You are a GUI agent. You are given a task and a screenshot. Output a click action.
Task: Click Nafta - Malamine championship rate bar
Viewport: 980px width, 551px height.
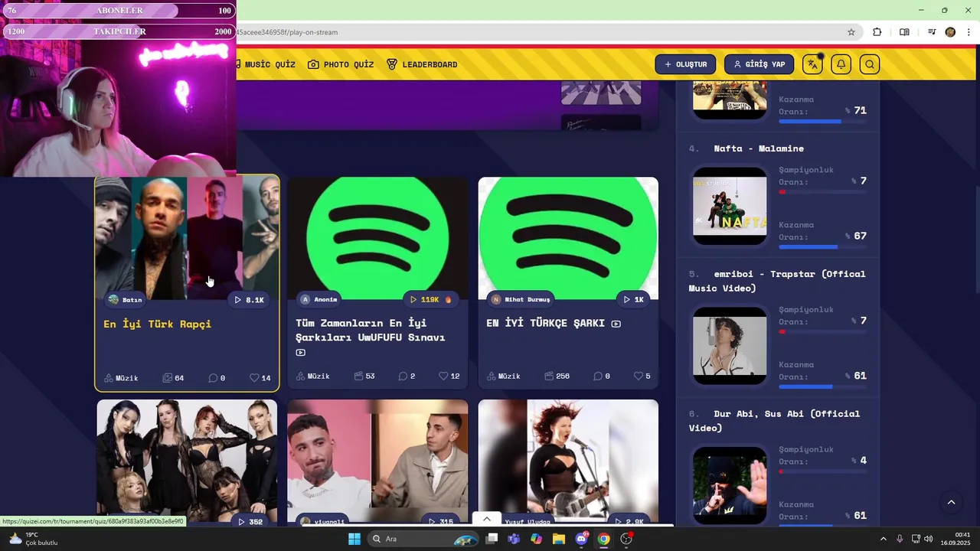(822, 192)
